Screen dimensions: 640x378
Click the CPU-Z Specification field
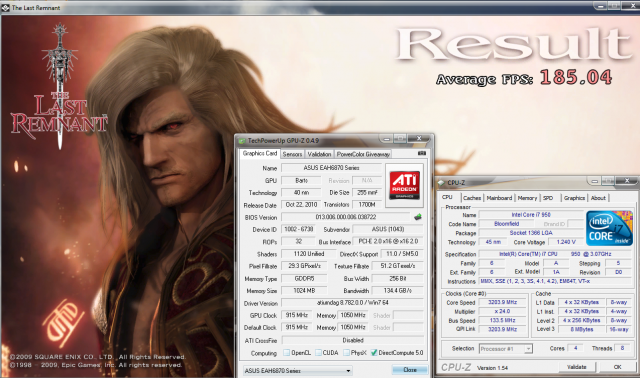[555, 254]
